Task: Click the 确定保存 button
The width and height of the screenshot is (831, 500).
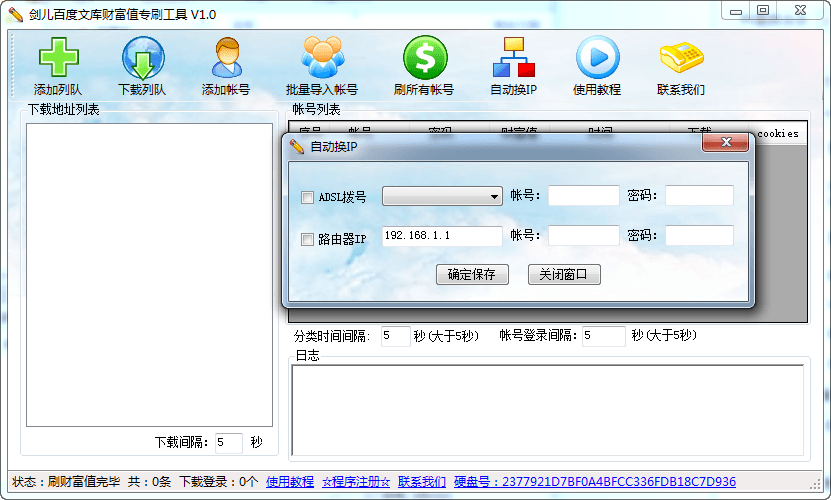Action: click(472, 274)
